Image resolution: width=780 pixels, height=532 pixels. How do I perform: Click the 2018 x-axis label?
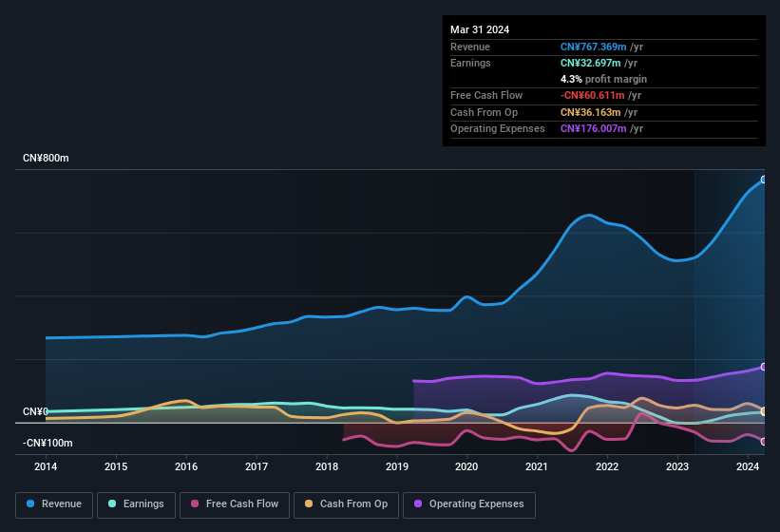(x=326, y=466)
